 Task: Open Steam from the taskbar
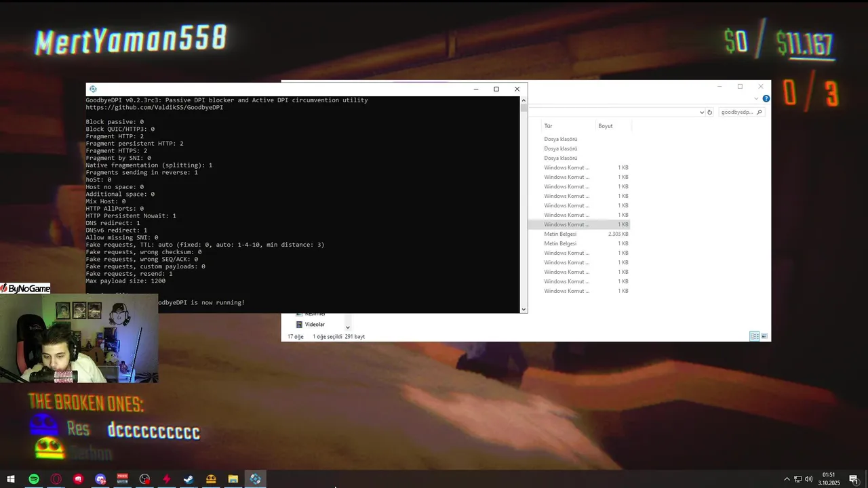coord(189,479)
